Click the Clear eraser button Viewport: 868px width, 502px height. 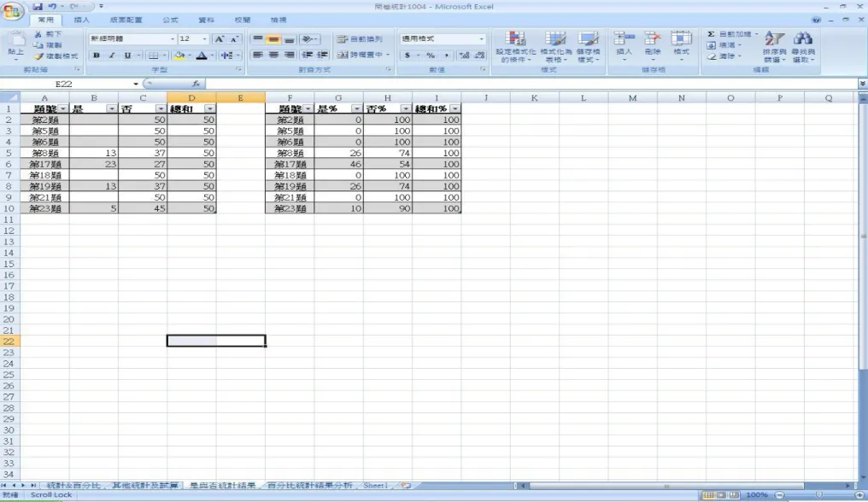(724, 55)
